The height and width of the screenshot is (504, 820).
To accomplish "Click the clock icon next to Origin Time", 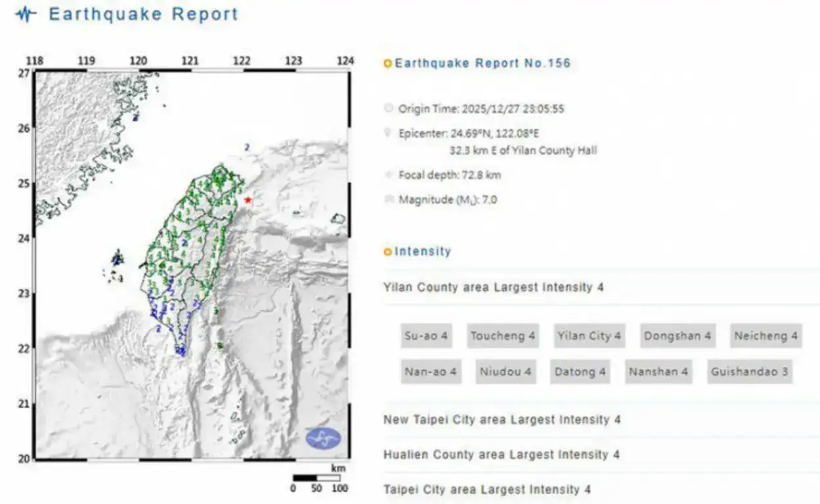I will 389,108.
